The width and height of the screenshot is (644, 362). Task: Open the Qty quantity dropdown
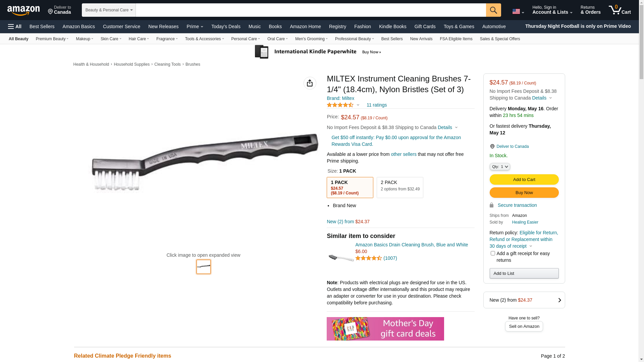[x=500, y=167]
